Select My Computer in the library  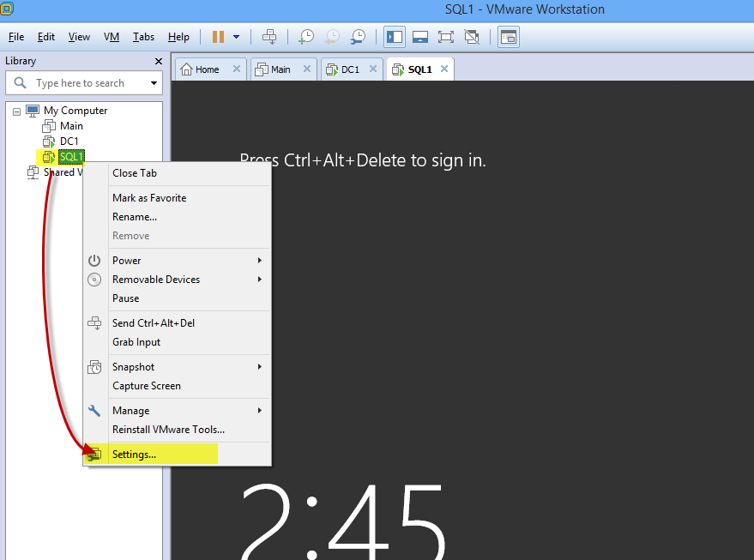75,111
